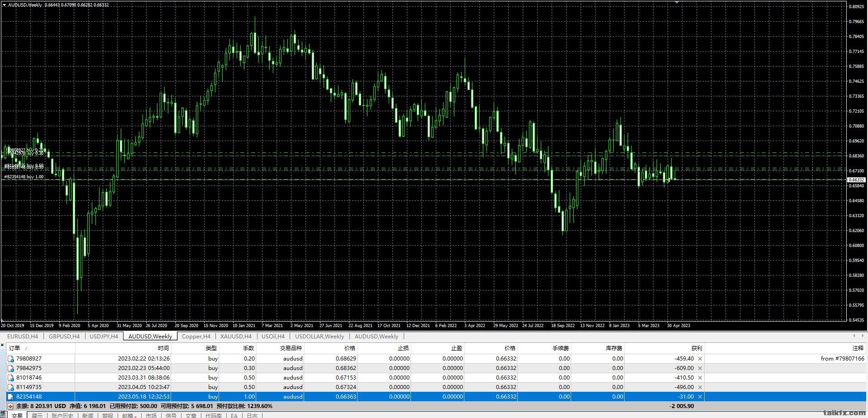This screenshot has height=418, width=868.
Task: Open the 信号 terminal tab
Action: click(x=171, y=415)
